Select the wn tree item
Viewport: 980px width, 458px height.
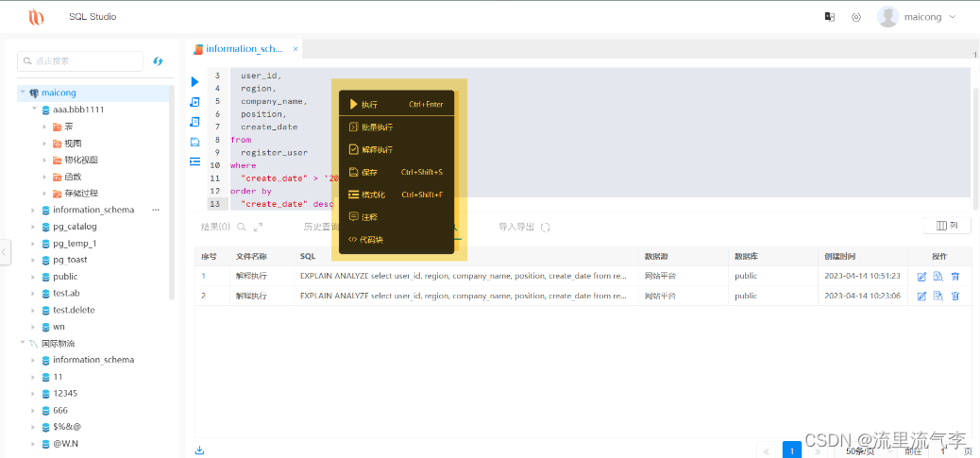coord(59,327)
